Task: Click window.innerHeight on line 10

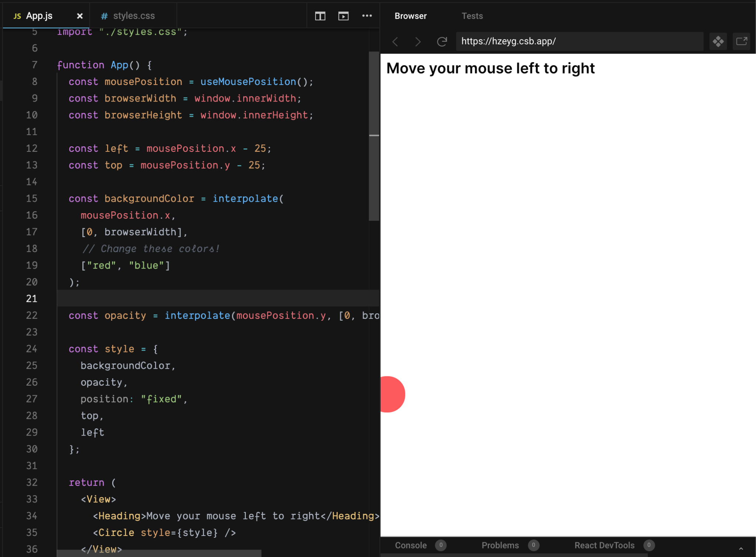Action: click(254, 115)
